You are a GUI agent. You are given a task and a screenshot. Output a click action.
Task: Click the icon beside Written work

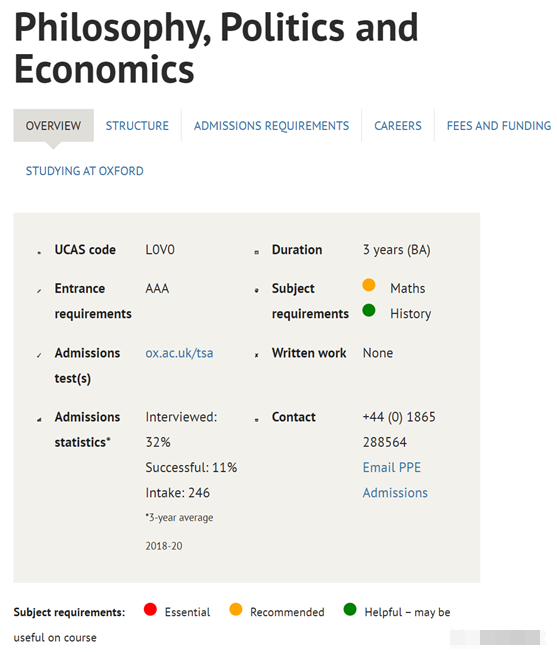[x=256, y=355]
